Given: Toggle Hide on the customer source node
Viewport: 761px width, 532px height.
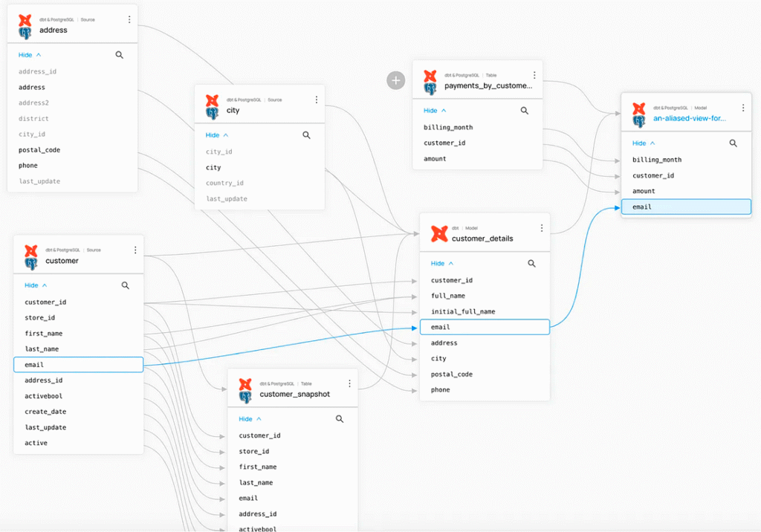Looking at the screenshot, I should click(x=31, y=285).
